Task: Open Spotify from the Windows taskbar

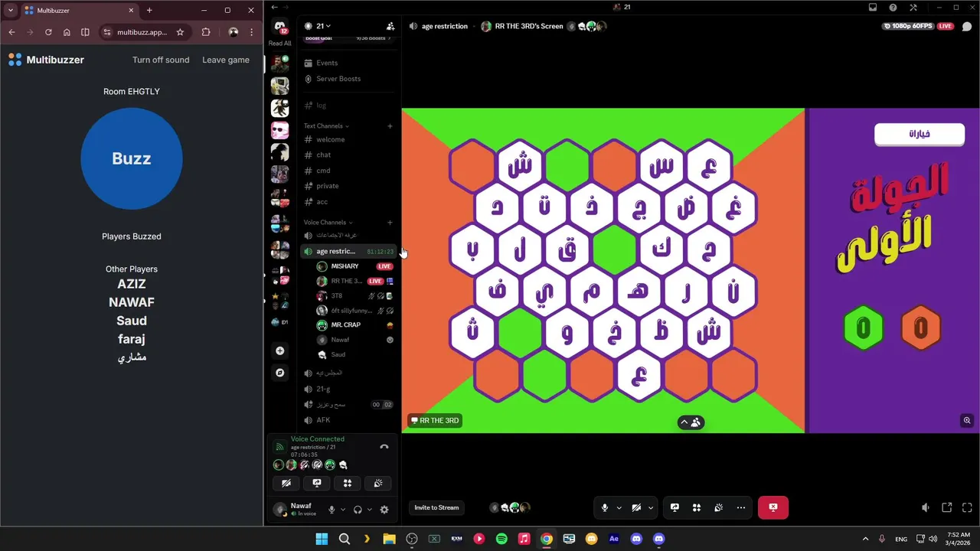Action: [x=501, y=539]
